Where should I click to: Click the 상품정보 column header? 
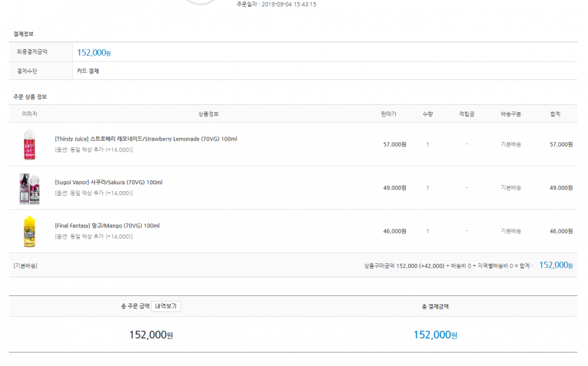(208, 114)
